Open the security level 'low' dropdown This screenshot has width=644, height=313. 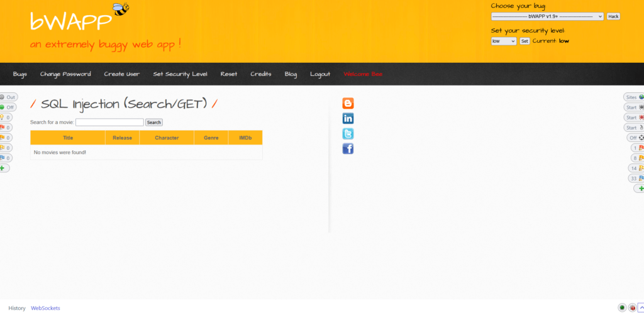(503, 41)
